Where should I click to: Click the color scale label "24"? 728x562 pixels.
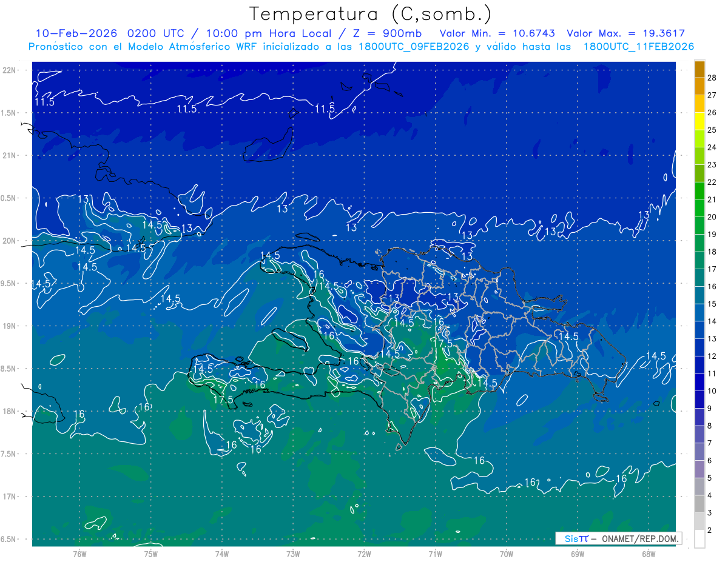pyautogui.click(x=712, y=147)
